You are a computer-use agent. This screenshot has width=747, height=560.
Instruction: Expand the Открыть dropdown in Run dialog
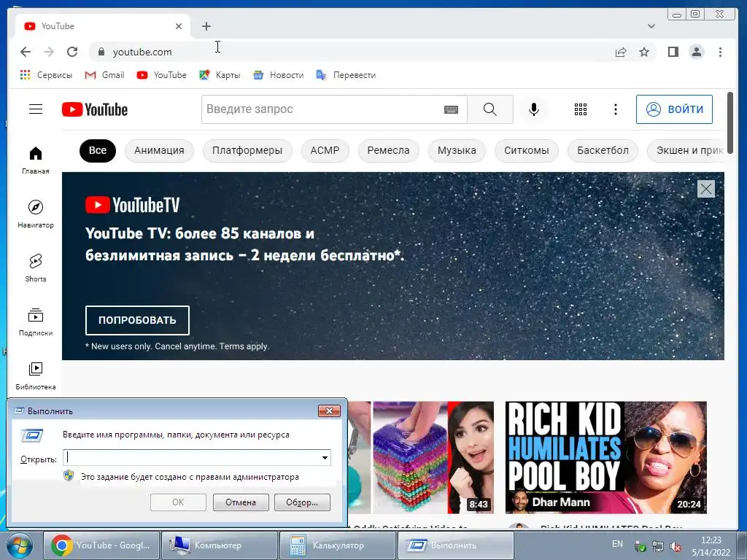[325, 458]
